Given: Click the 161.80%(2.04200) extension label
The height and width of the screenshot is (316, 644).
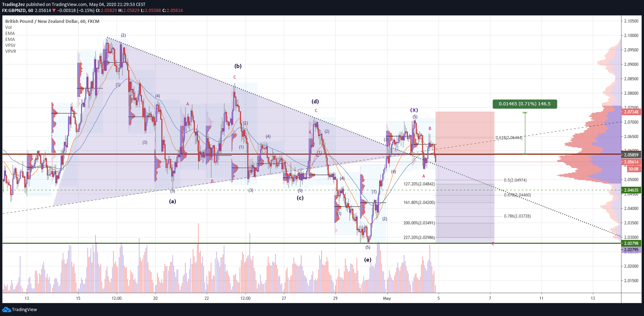Looking at the screenshot, I should (x=419, y=203).
